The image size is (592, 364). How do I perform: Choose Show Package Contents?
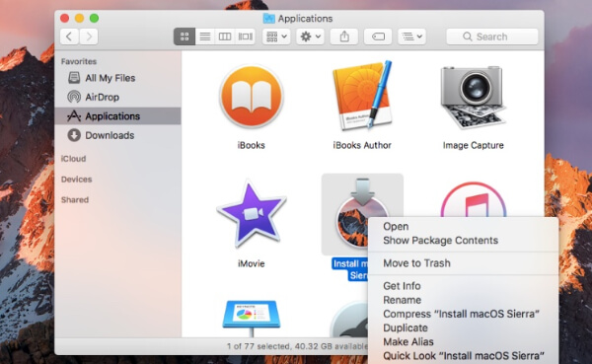tap(464, 241)
